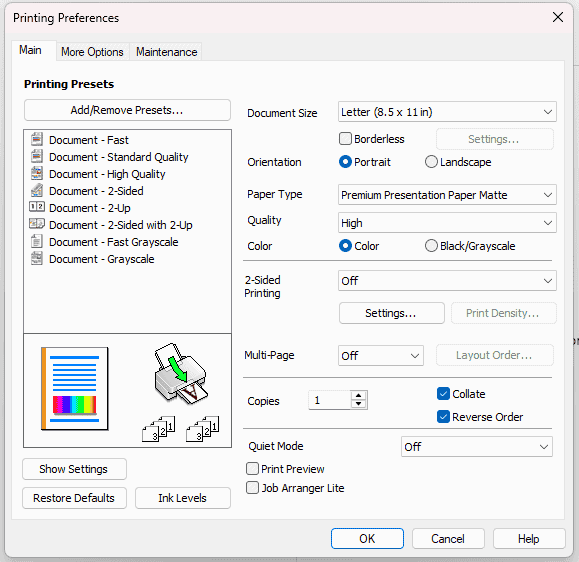The height and width of the screenshot is (562, 579).
Task: Select the Document - Standard Quality preset
Action: (x=119, y=157)
